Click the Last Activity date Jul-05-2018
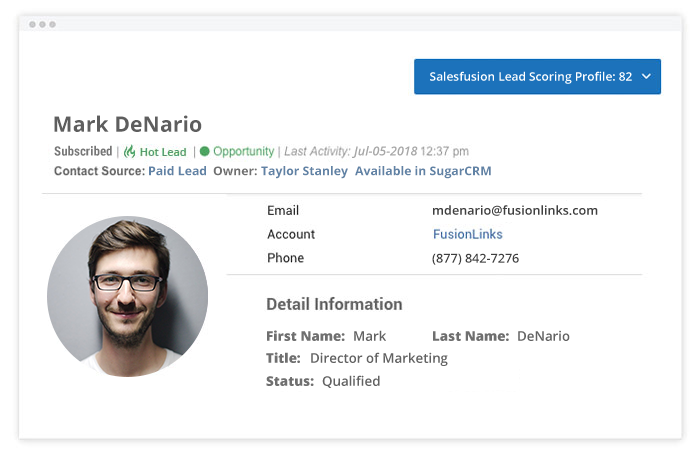700x457 pixels. 386,151
